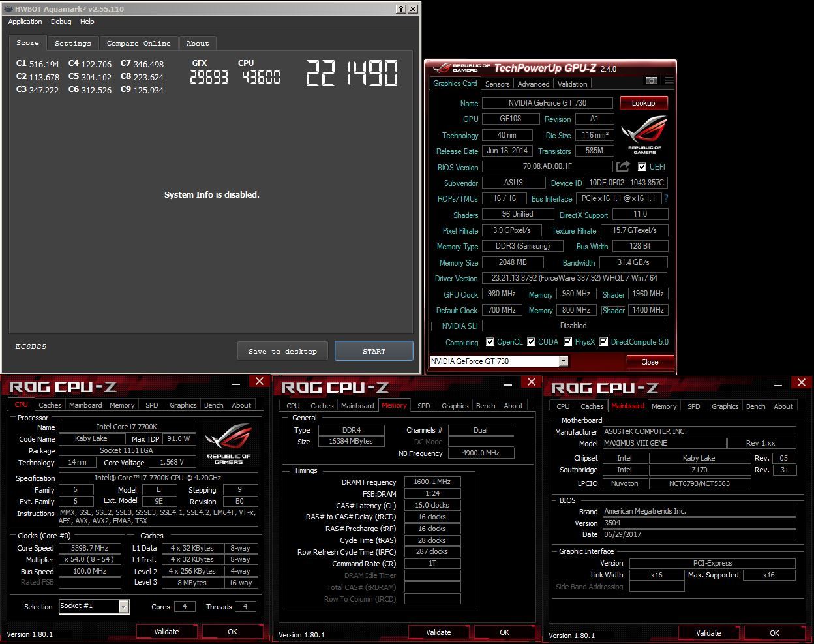The image size is (814, 644).
Task: Toggle the CUDA checkbox
Action: 532,342
